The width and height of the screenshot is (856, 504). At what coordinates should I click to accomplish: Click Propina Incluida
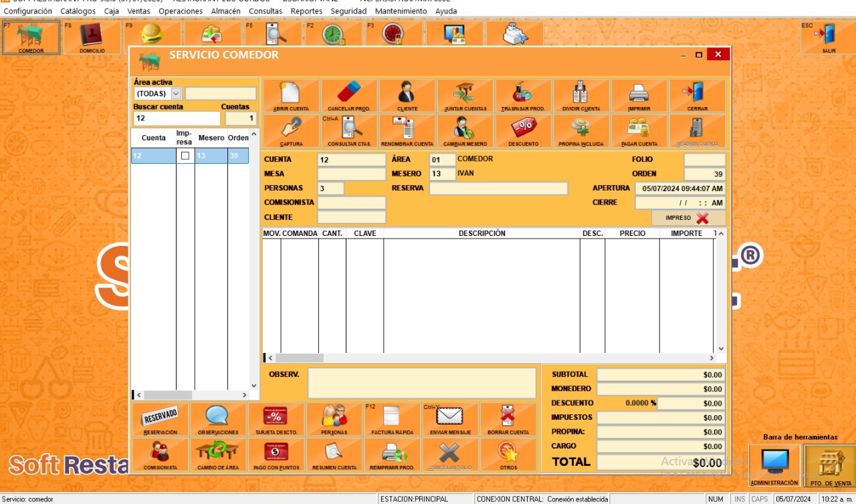click(581, 131)
